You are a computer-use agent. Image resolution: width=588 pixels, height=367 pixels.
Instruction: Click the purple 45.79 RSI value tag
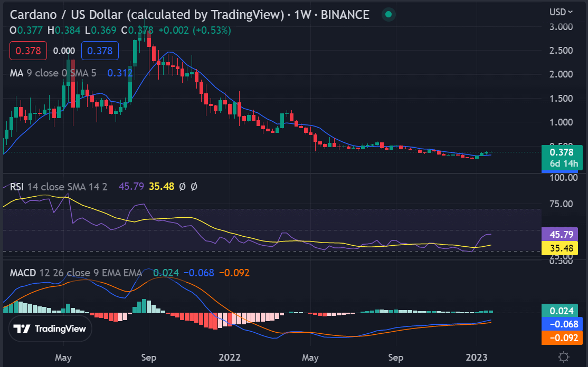point(560,235)
